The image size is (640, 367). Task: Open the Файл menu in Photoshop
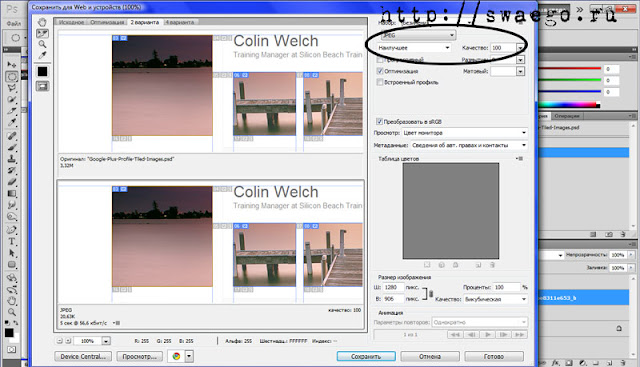coord(13,23)
